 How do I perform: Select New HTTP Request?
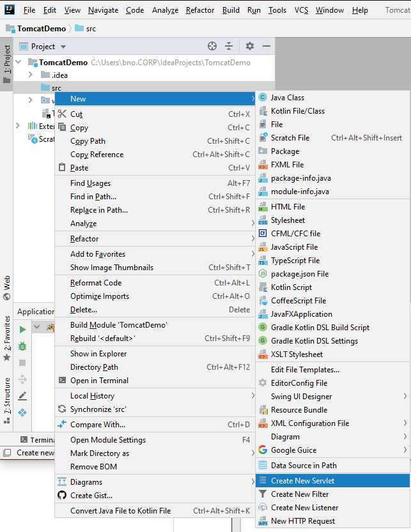[x=332, y=521]
